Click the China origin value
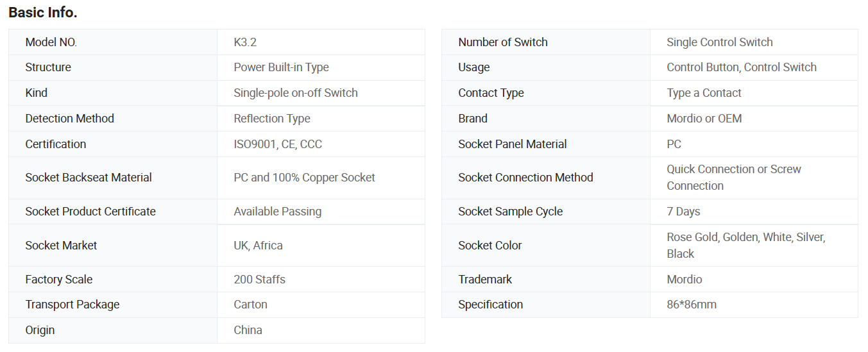Image resolution: width=868 pixels, height=352 pixels. click(248, 330)
